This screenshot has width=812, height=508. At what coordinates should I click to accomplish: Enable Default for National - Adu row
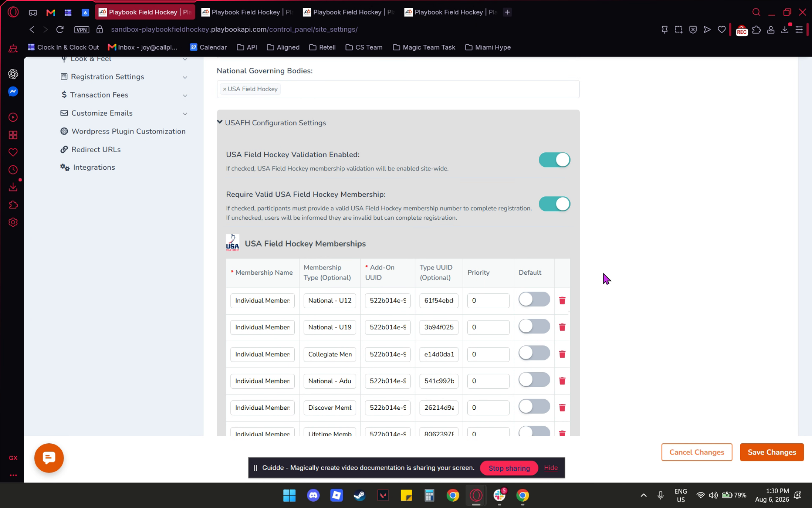[534, 380]
